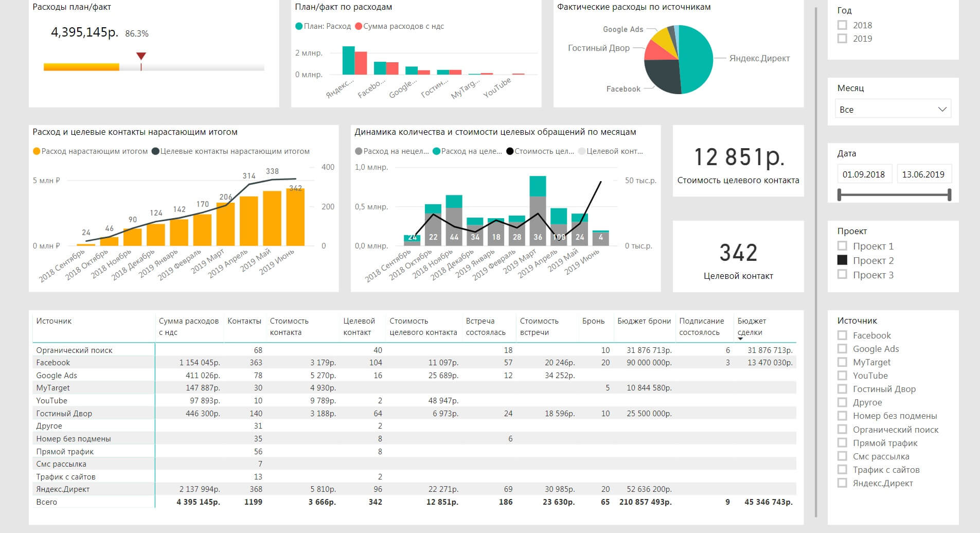Sort table by Сумма расходов с ндс header

tap(188, 326)
